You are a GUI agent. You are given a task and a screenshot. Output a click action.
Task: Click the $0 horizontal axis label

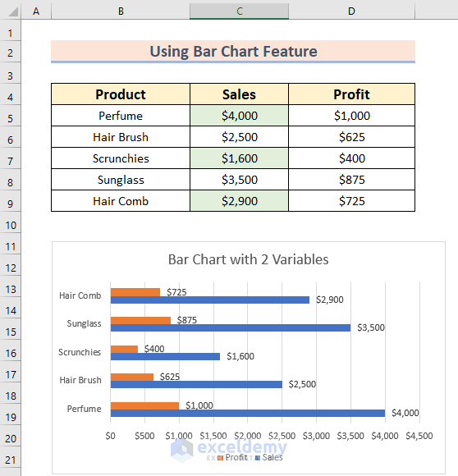(110, 436)
